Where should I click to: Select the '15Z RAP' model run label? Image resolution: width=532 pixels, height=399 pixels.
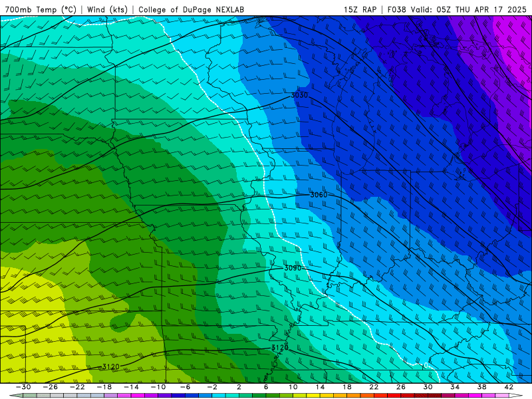click(360, 9)
